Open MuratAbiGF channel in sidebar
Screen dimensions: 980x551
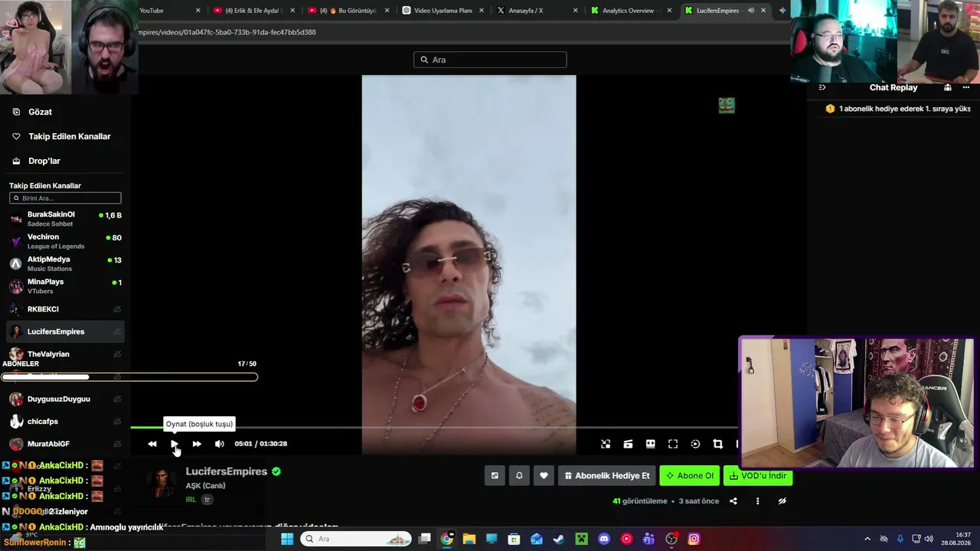click(x=65, y=444)
